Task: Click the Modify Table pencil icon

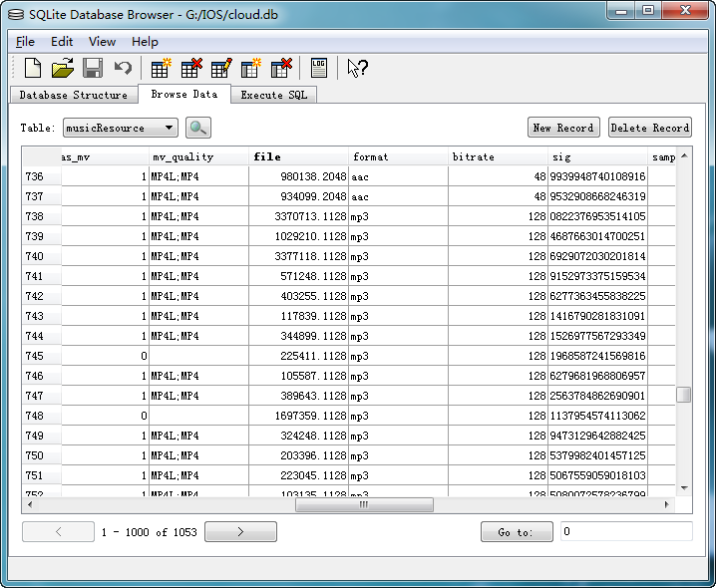Action: coord(220,68)
